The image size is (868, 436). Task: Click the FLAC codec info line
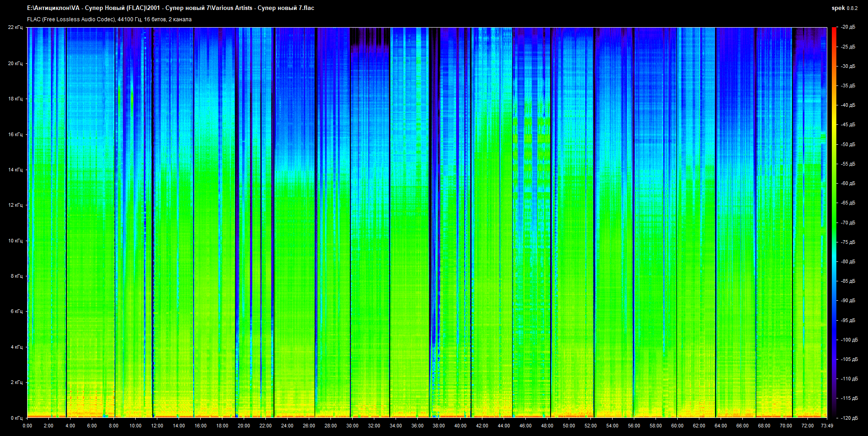click(109, 19)
